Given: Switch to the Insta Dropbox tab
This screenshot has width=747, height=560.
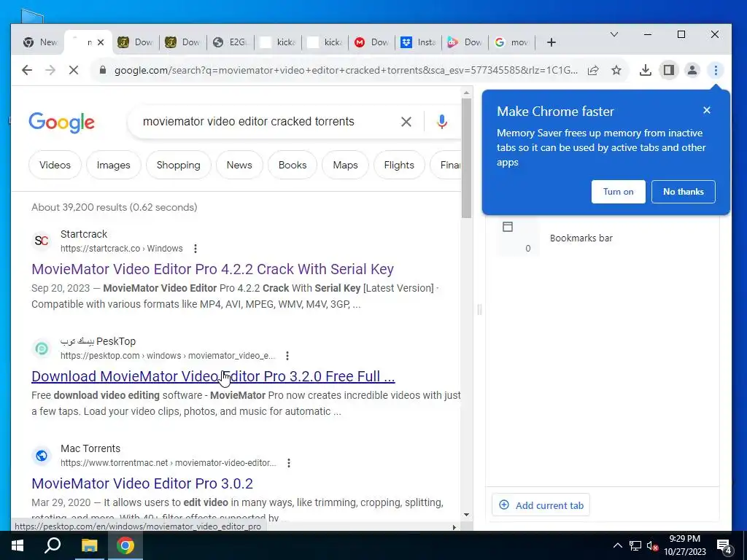Looking at the screenshot, I should point(418,42).
